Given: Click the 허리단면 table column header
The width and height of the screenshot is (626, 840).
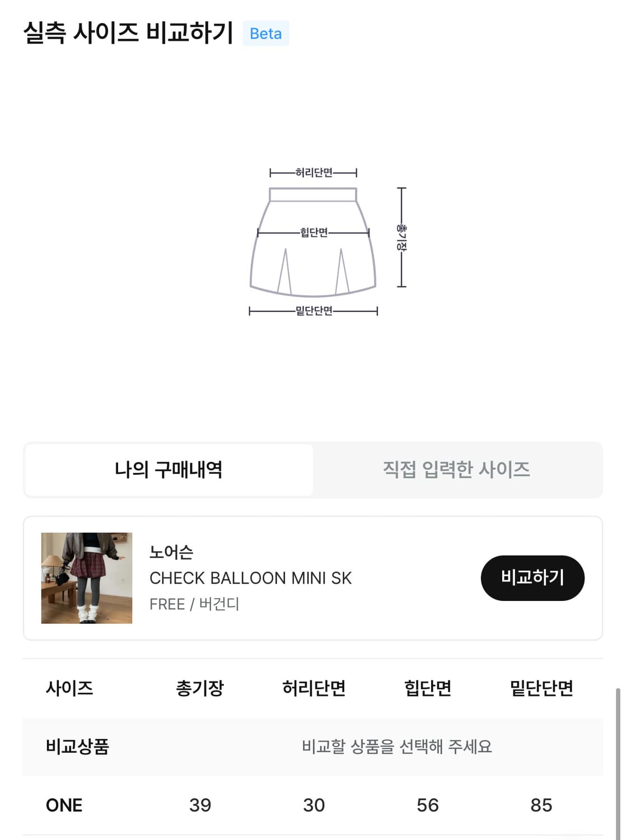Looking at the screenshot, I should (x=314, y=688).
